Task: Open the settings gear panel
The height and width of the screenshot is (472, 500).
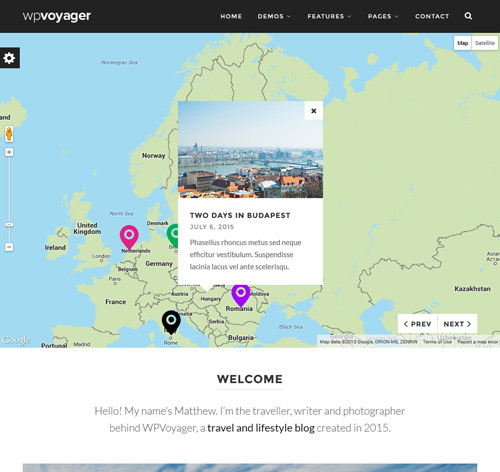Action: tap(9, 58)
